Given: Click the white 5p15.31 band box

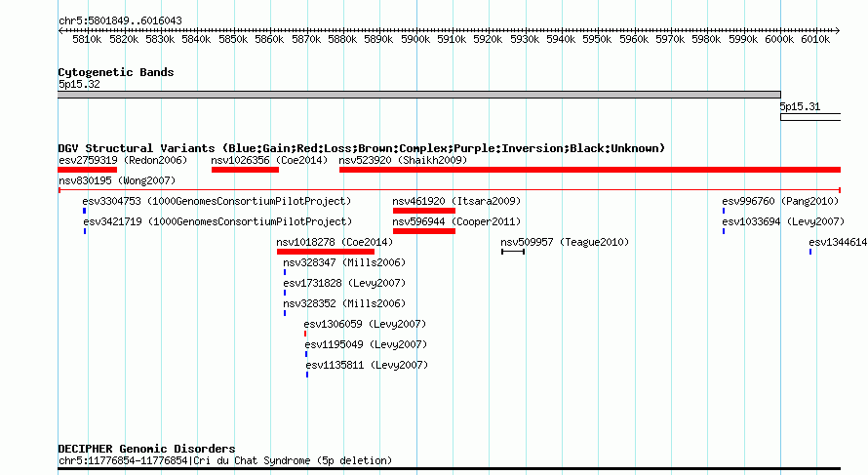Looking at the screenshot, I should [810, 117].
